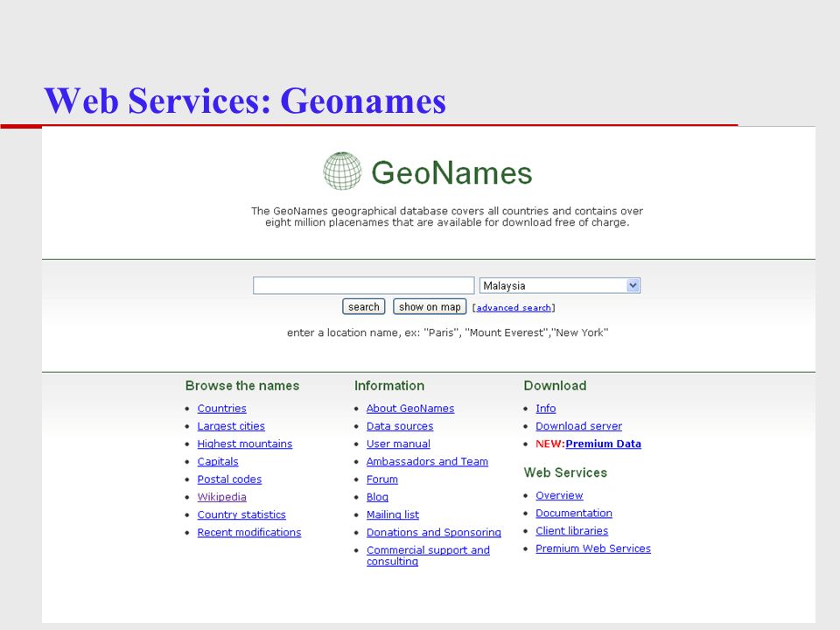Click the location name search field

(364, 285)
